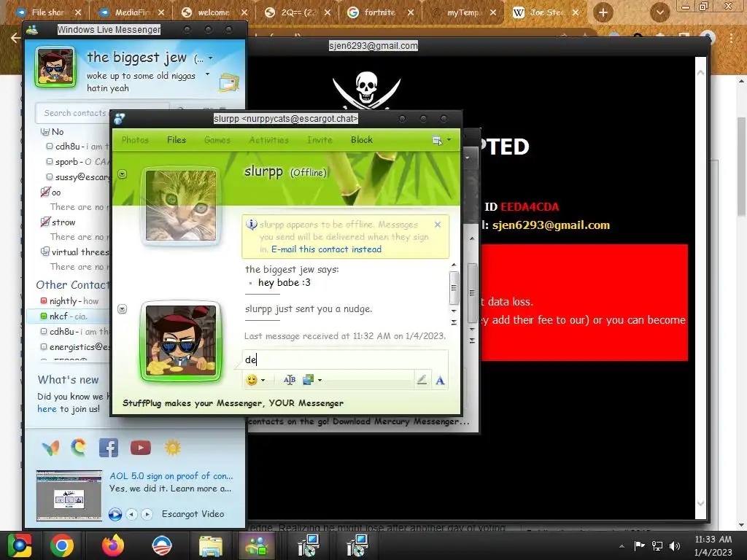The image size is (747, 560).
Task: Open a new Chrome tab with plus button
Action: [603, 12]
